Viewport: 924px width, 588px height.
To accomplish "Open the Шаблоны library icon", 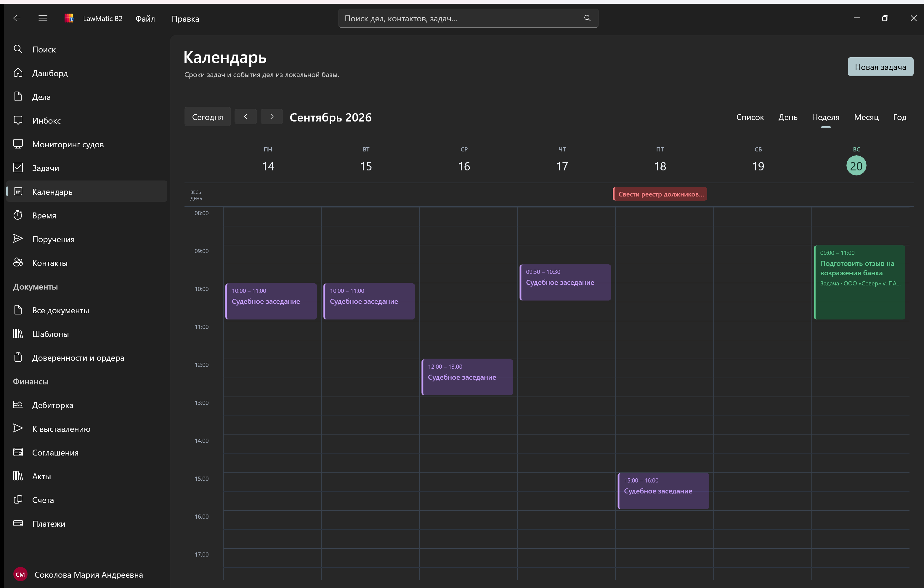I will (18, 334).
